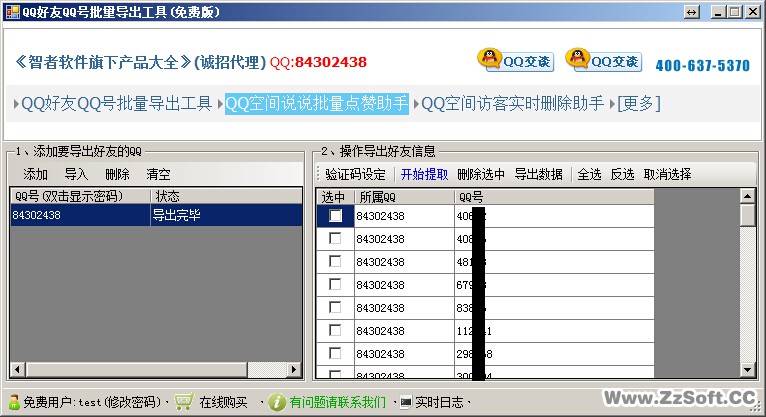Screen dimensions: 766x417
Task: Click the green info 有问题请联系我们 icon
Action: [277, 402]
